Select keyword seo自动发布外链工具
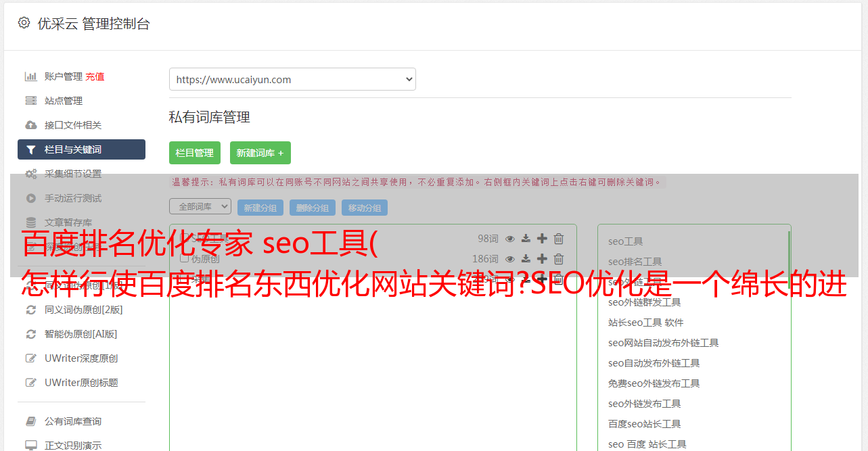Image resolution: width=868 pixels, height=451 pixels. (654, 363)
